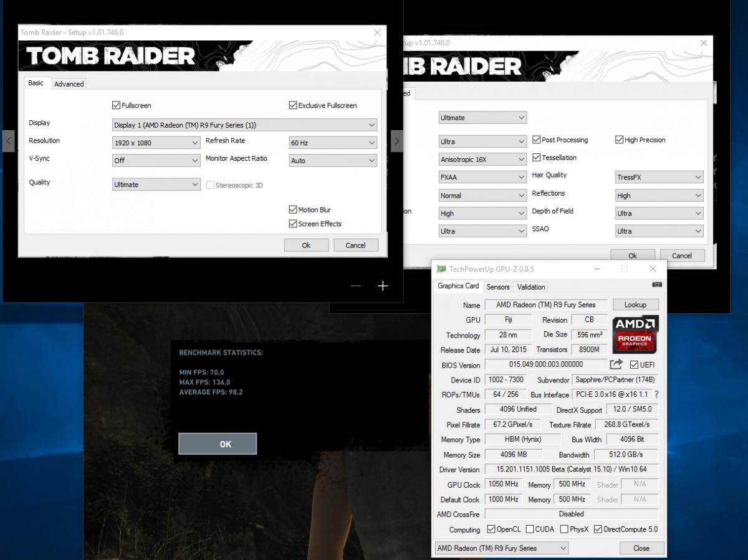Select the Graphics Card tab in GPU-Z

[458, 286]
